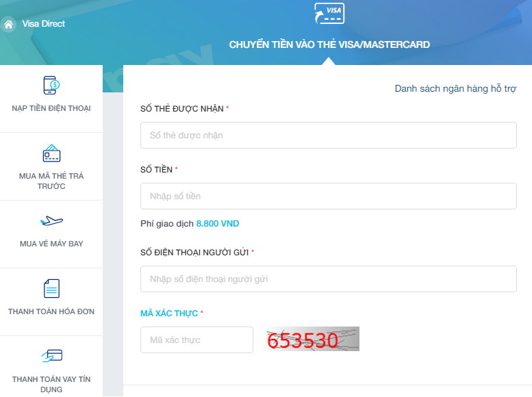Screen dimensions: 532x397
Task: Click the captcha image 653530
Action: (312, 339)
